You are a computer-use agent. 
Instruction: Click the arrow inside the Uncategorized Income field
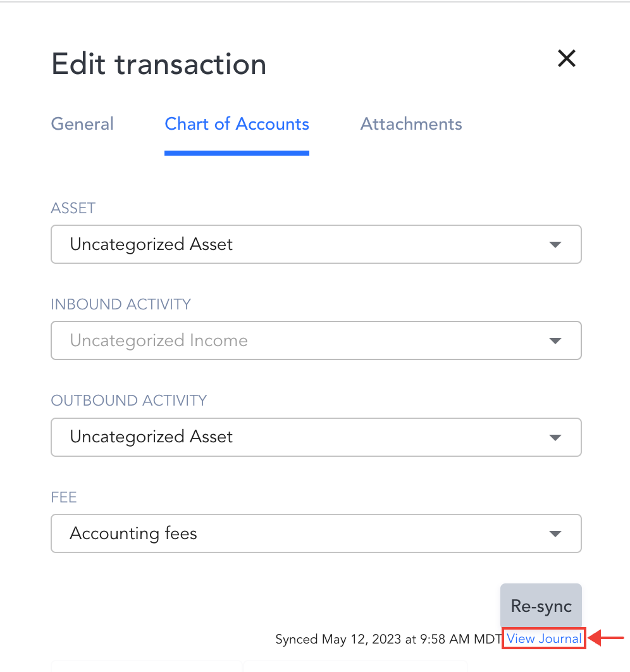click(x=555, y=340)
